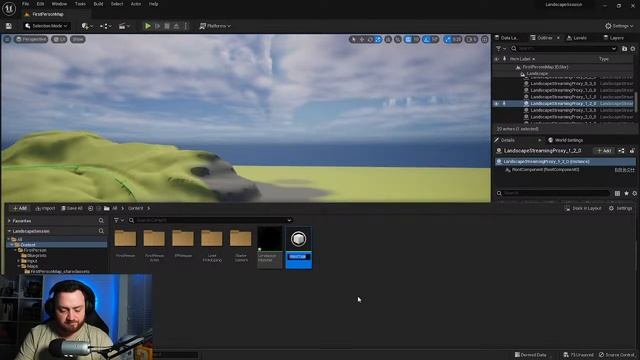Viewport: 640px width, 360px height.
Task: Open the Platforms dropdown
Action: point(215,26)
